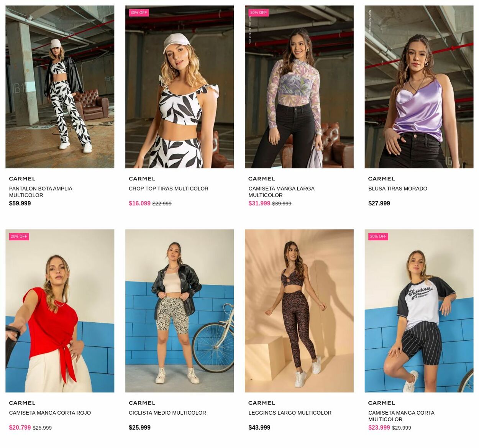Click the 20% OFF badge on red shirt
The width and height of the screenshot is (479, 448).
pos(19,236)
